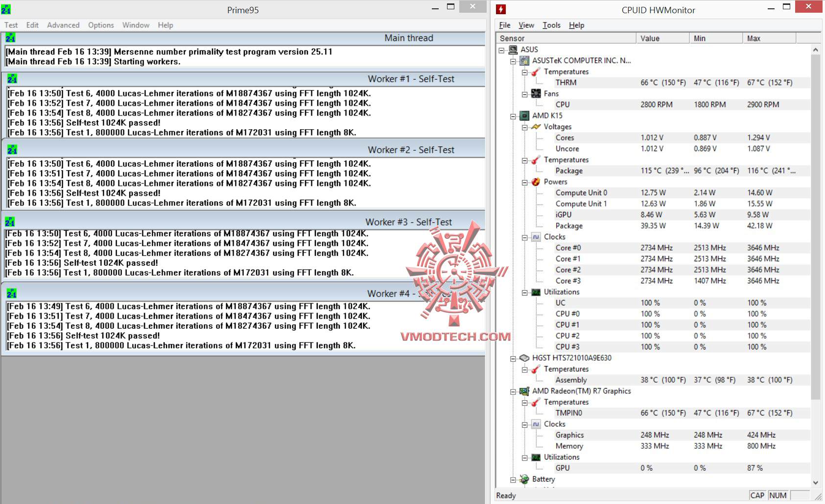Click the Value column header

click(x=663, y=38)
